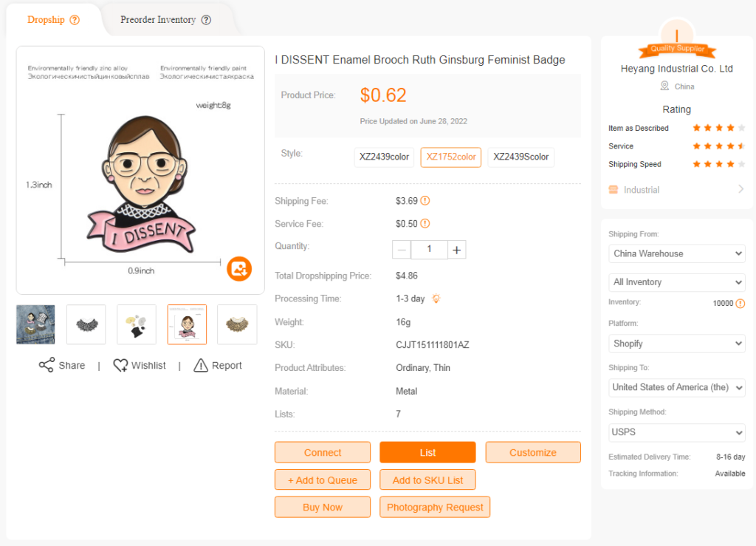Select the XZ2439color style option

384,157
